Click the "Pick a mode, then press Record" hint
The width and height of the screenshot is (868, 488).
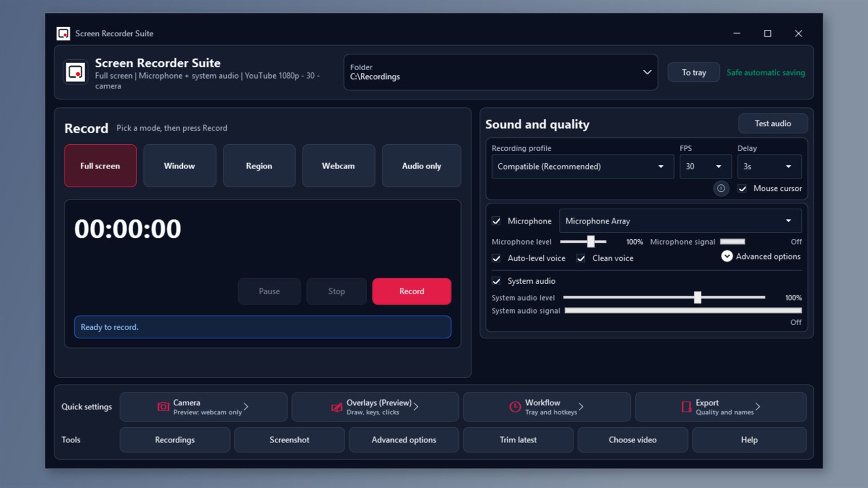(172, 128)
